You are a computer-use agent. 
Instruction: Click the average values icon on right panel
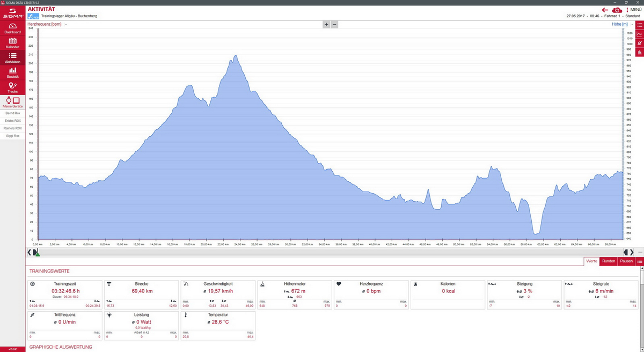[x=639, y=43]
